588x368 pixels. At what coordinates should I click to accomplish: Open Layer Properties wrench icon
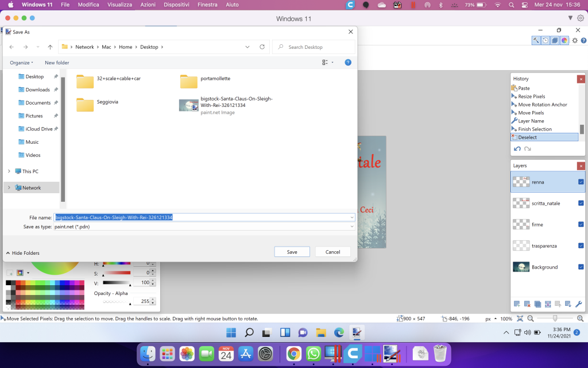(579, 304)
